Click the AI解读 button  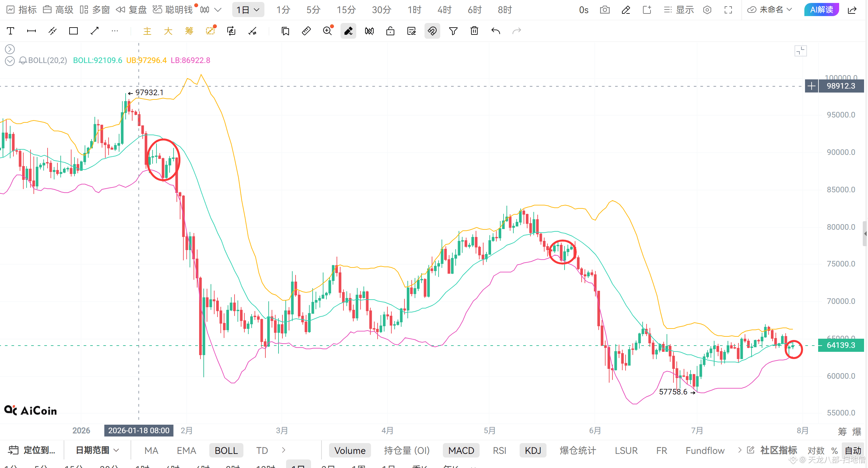[821, 10]
